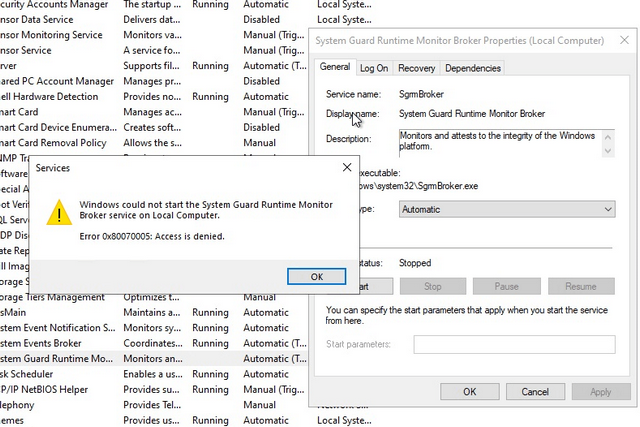Select the Shell Hardware Detection service row

pyautogui.click(x=153, y=97)
